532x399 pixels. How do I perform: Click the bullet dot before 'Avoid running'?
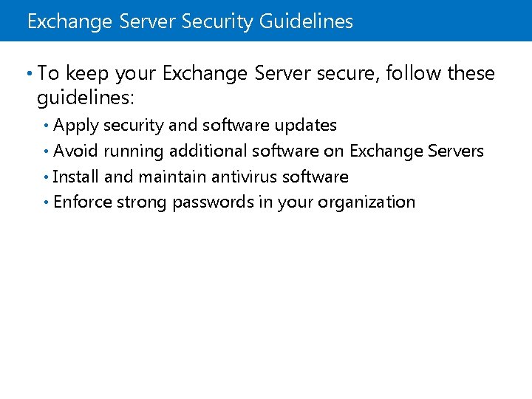(47, 151)
